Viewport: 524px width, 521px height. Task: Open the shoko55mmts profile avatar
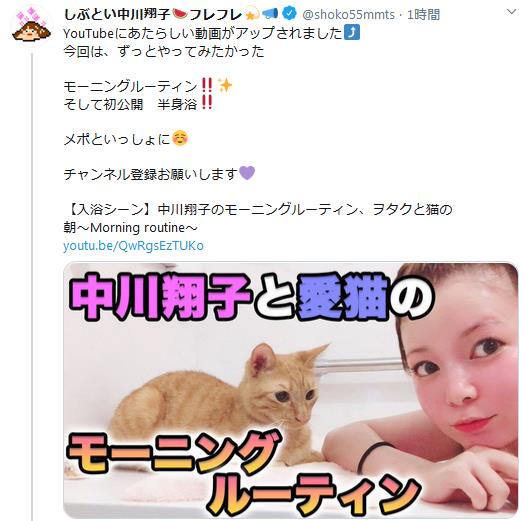(x=31, y=26)
